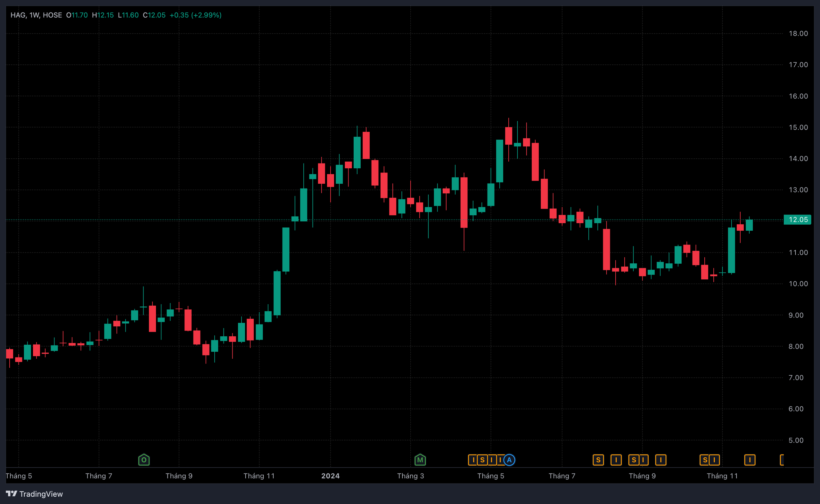Click the 16.00 price axis label
This screenshot has height=504, width=820.
point(798,96)
